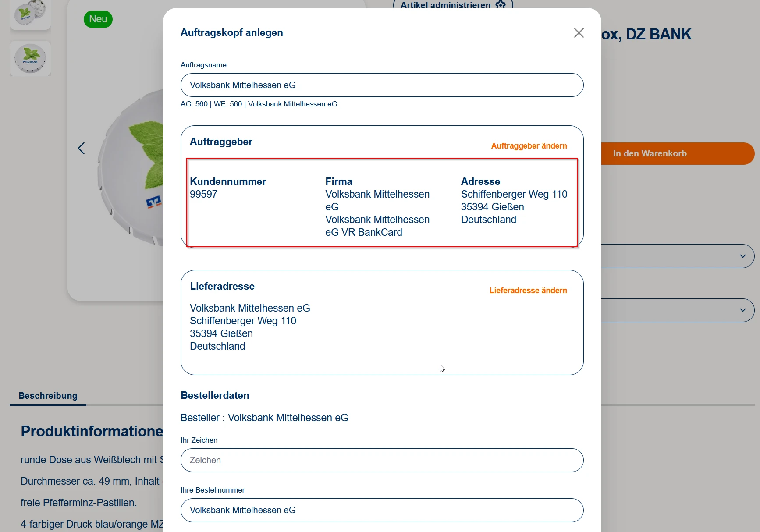The height and width of the screenshot is (532, 760).
Task: Select the DZ BANK lid thumbnail
Action: pyautogui.click(x=30, y=59)
